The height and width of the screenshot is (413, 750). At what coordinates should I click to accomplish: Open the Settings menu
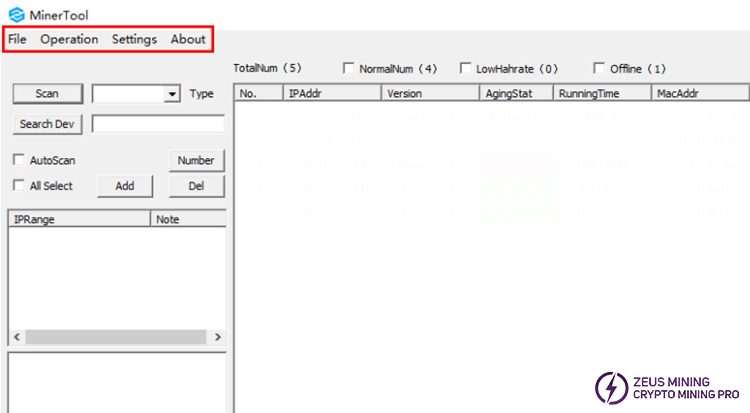(134, 39)
